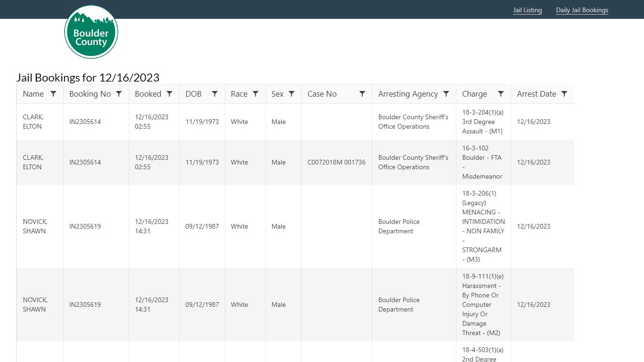Image resolution: width=644 pixels, height=362 pixels.
Task: Open the Arresting Agency filter icon
Action: click(x=446, y=94)
